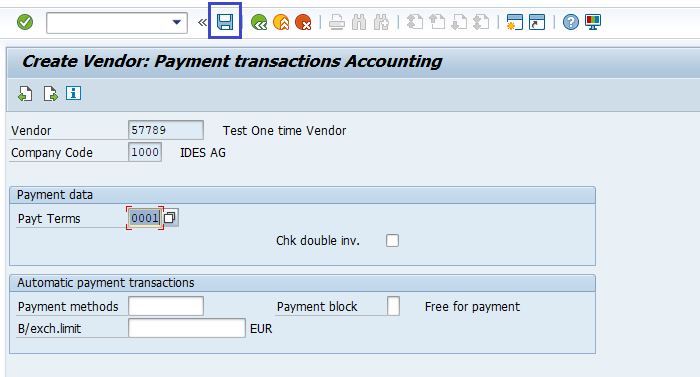Click the 'Company Code' label
The height and width of the screenshot is (377, 700).
52,153
